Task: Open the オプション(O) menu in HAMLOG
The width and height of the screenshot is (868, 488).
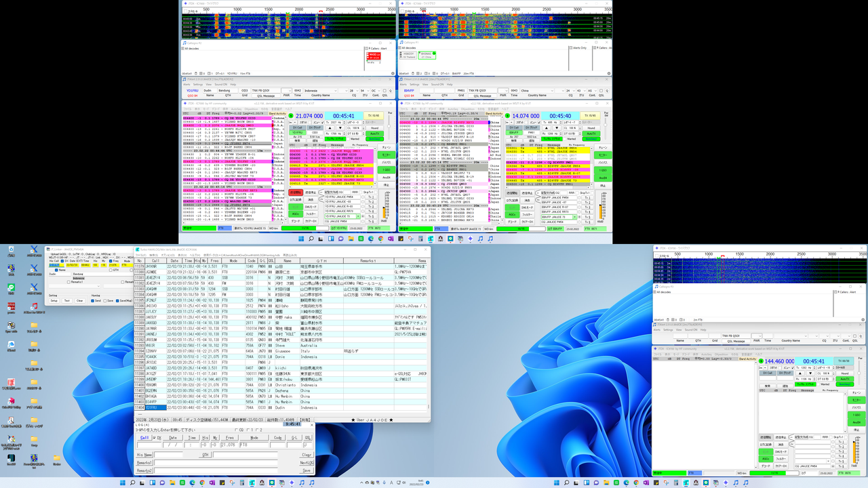Action: [167, 256]
